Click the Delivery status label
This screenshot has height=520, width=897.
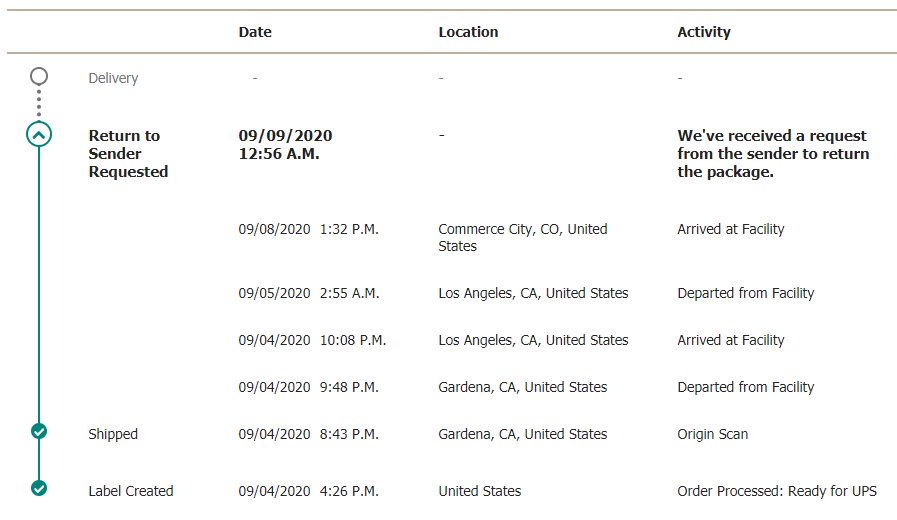pyautogui.click(x=113, y=78)
